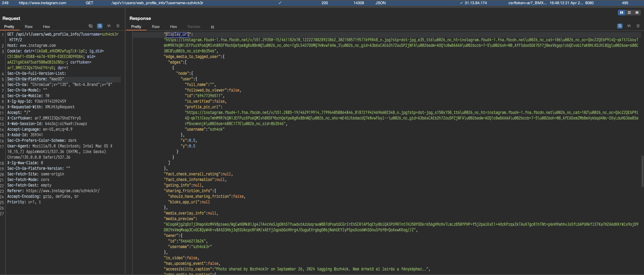The height and width of the screenshot is (275, 644).
Task: Click "username":"szh4ck" line in Response
Action: tap(204, 129)
